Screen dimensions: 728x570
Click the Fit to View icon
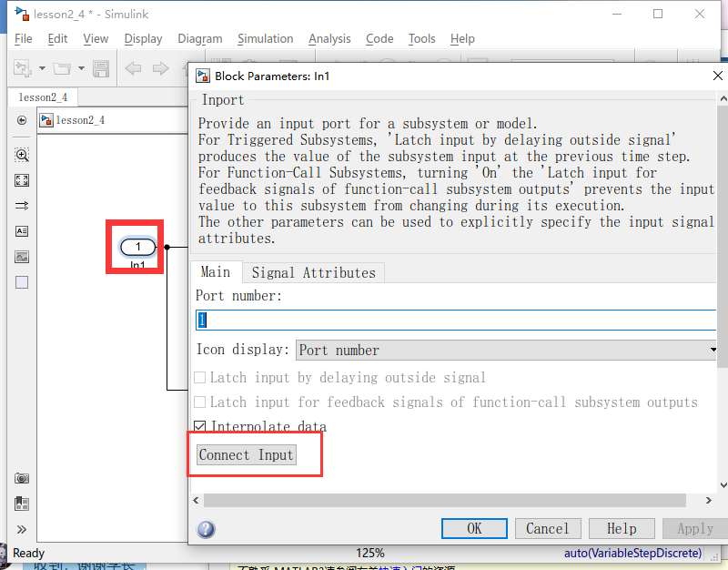[x=21, y=179]
